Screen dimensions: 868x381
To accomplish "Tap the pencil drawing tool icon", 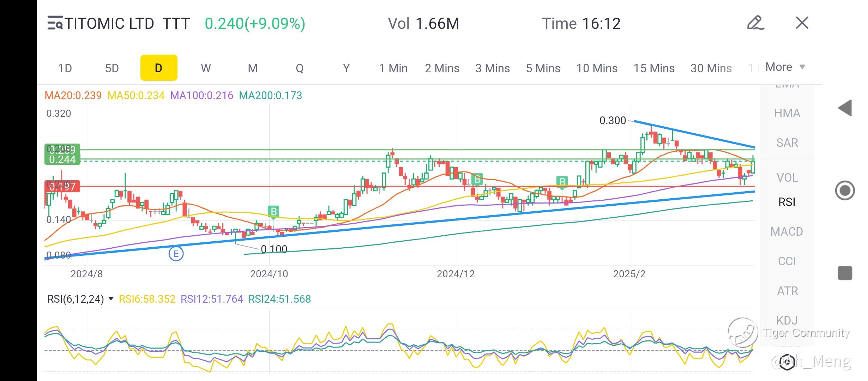I will 755,23.
